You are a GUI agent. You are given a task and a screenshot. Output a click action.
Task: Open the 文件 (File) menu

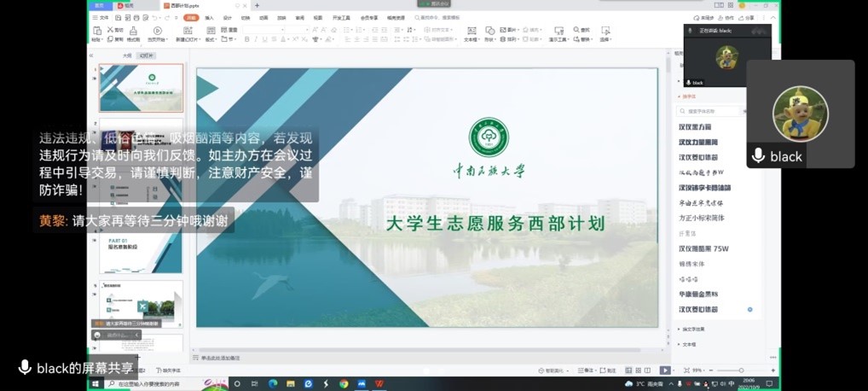(x=101, y=18)
